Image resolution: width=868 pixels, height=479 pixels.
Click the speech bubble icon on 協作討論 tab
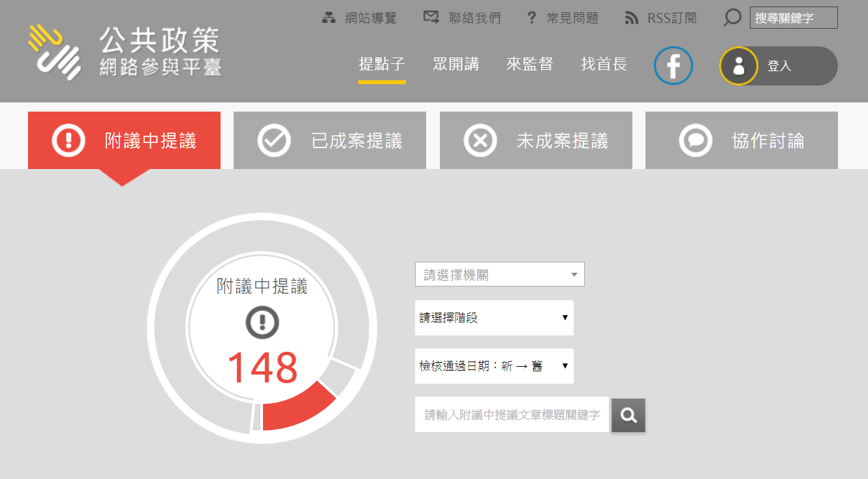(696, 140)
